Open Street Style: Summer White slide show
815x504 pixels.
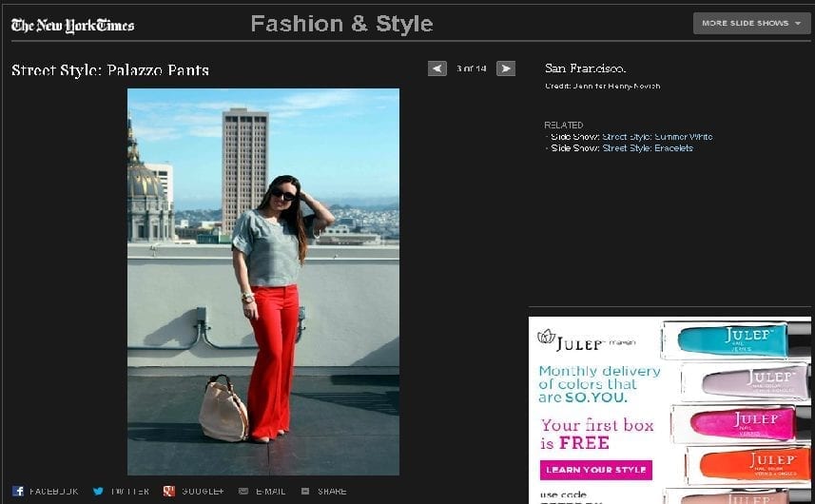click(x=656, y=137)
